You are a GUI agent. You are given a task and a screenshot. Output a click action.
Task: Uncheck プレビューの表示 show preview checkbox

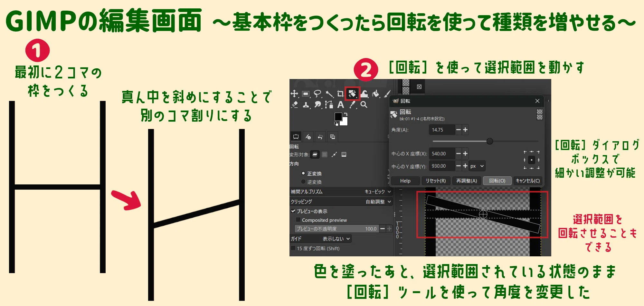(293, 211)
